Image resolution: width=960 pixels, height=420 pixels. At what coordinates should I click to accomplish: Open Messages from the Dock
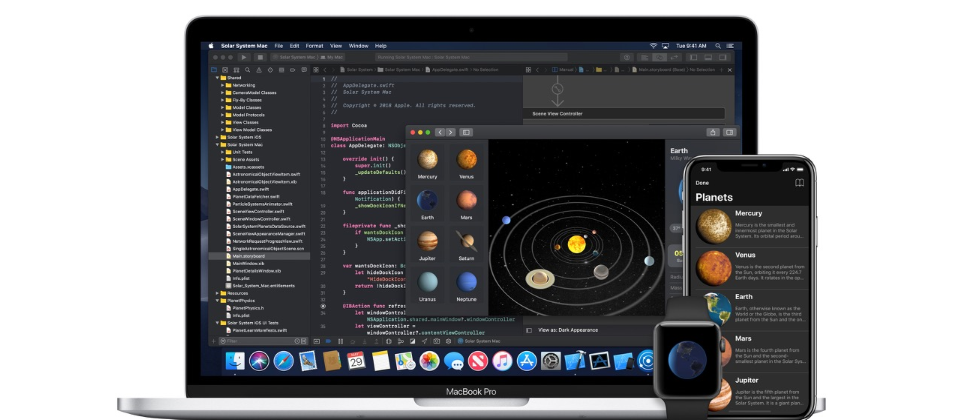coord(454,361)
